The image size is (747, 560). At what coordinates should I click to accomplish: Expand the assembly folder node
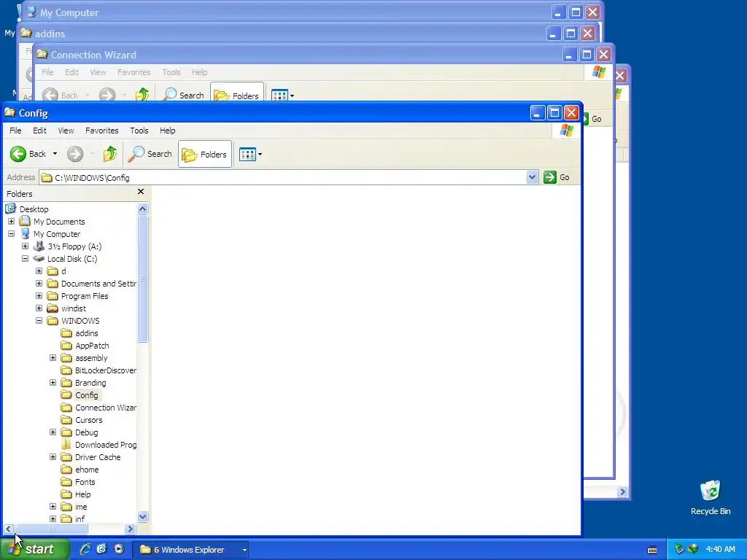click(53, 357)
